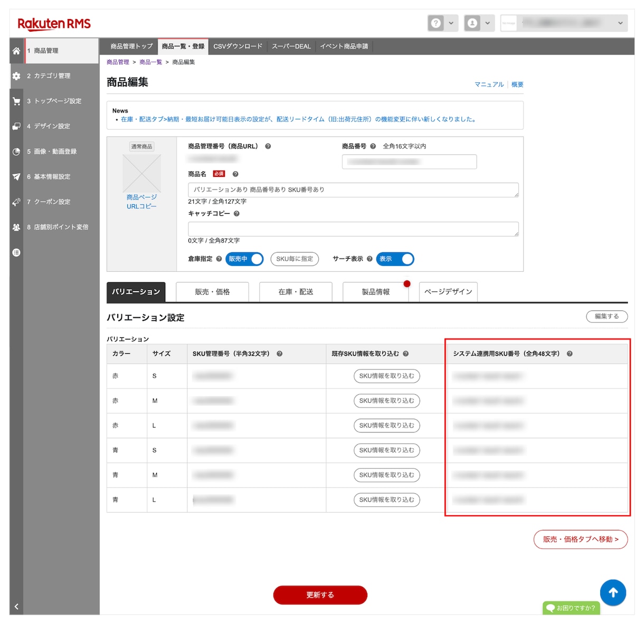Image resolution: width=644 pixels, height=644 pixels.
Task: Open the store points people icon
Action: (16, 227)
